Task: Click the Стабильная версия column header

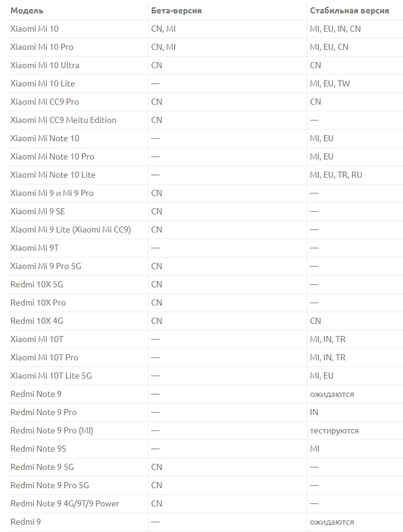Action: pos(349,10)
